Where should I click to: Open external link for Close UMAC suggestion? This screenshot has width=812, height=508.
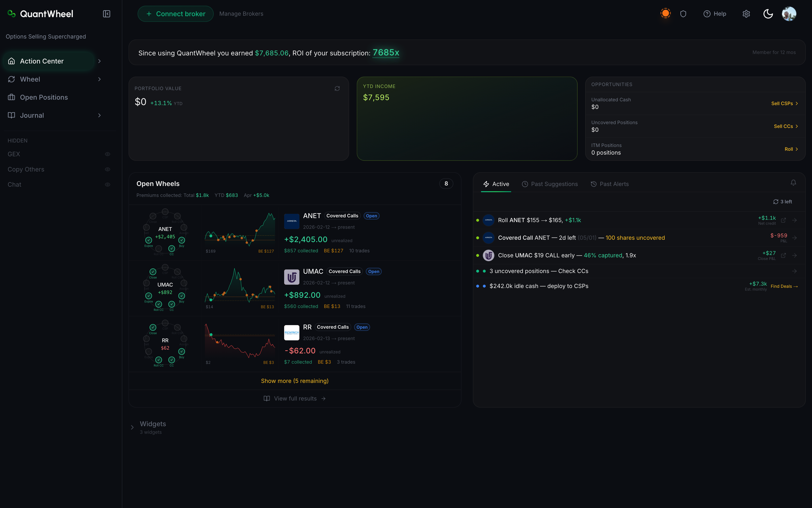(x=783, y=255)
